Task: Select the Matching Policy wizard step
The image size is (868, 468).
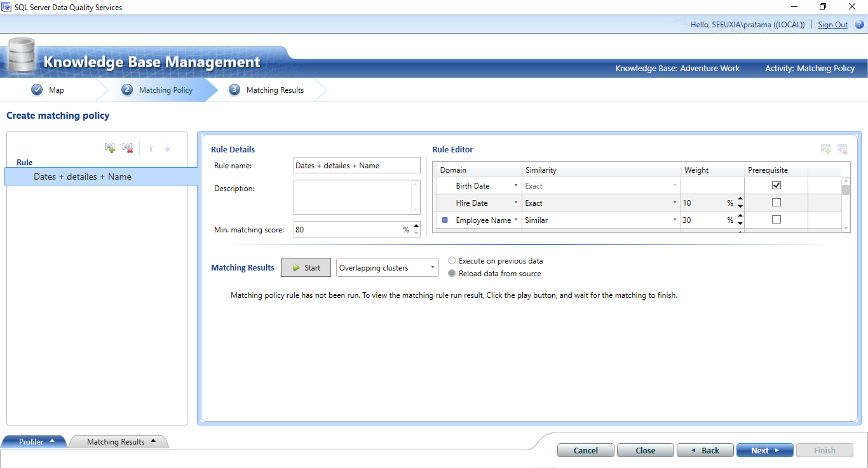Action: pyautogui.click(x=157, y=90)
